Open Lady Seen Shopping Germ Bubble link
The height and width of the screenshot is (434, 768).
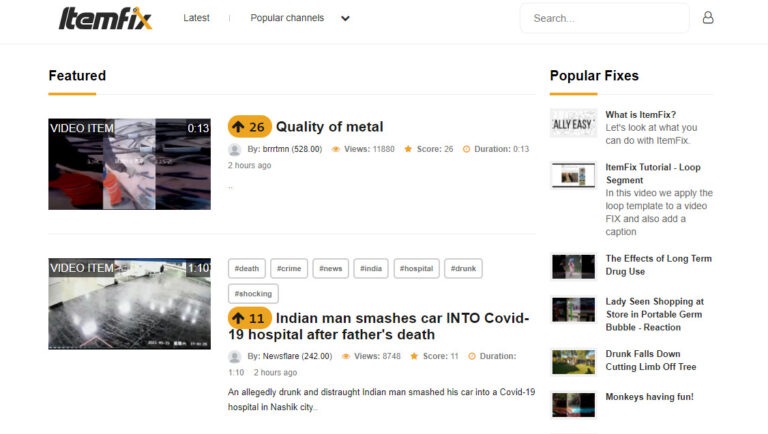(x=654, y=314)
